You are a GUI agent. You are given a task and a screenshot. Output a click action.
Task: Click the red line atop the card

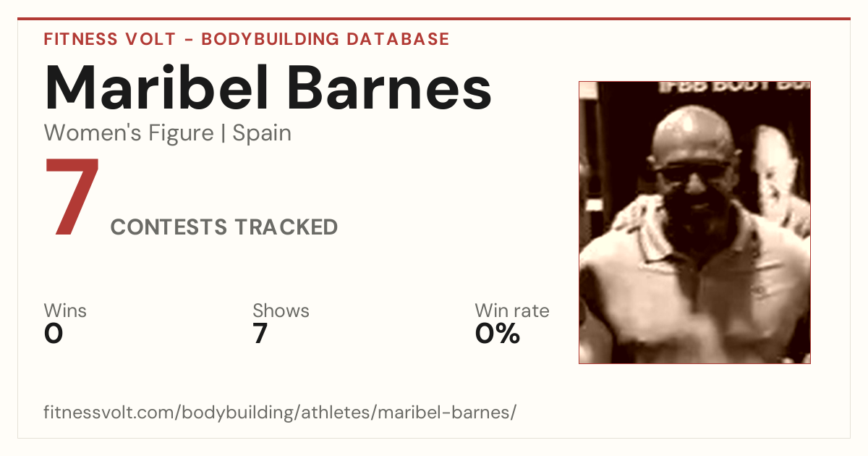click(x=434, y=20)
